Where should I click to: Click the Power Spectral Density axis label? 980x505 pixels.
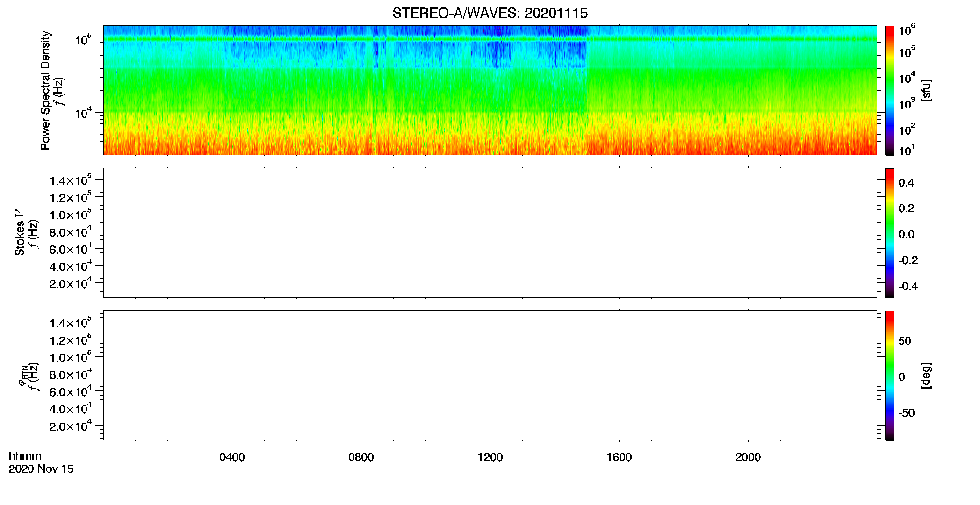(45, 90)
